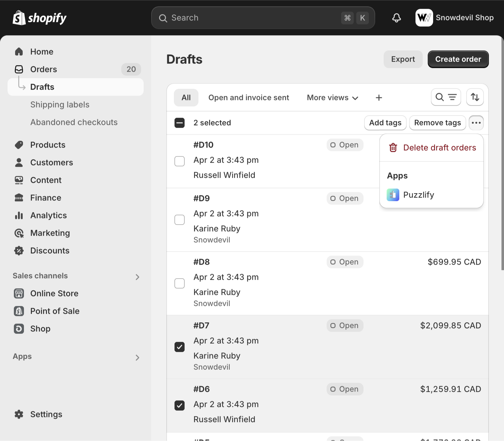Open Analytics from the sidebar

coord(49,215)
